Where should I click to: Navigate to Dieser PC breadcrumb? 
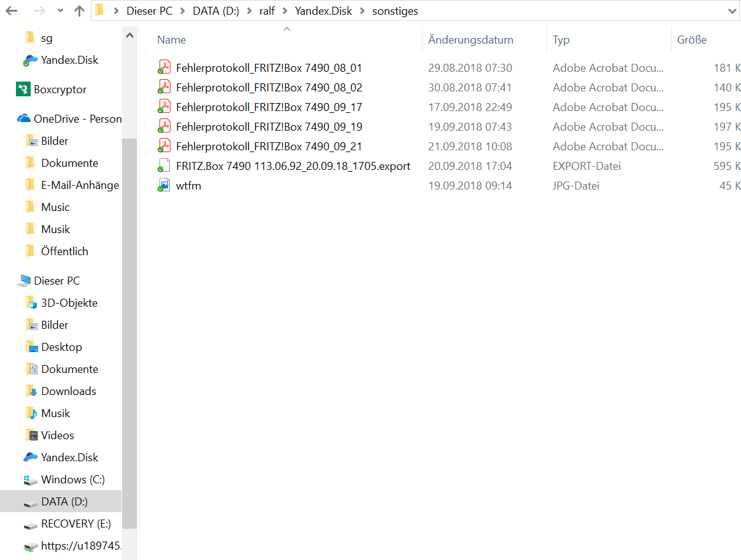149,11
